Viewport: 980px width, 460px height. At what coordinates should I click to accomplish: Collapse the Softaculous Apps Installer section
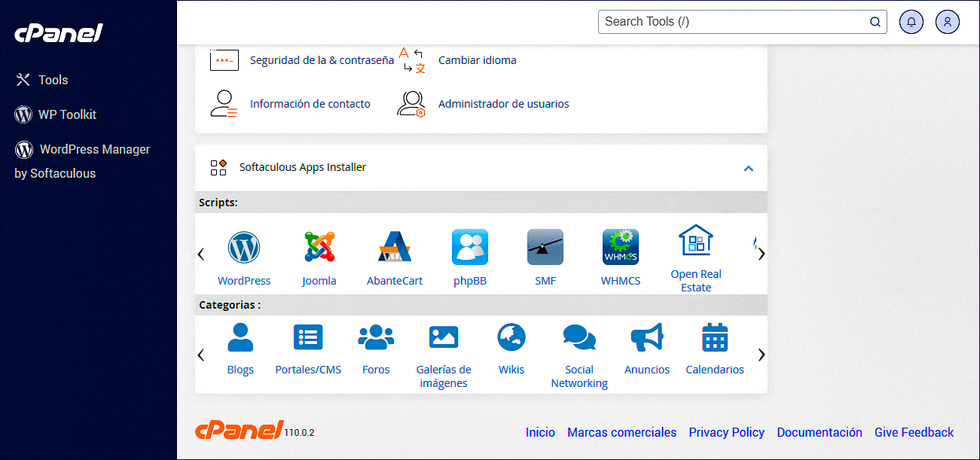(748, 169)
